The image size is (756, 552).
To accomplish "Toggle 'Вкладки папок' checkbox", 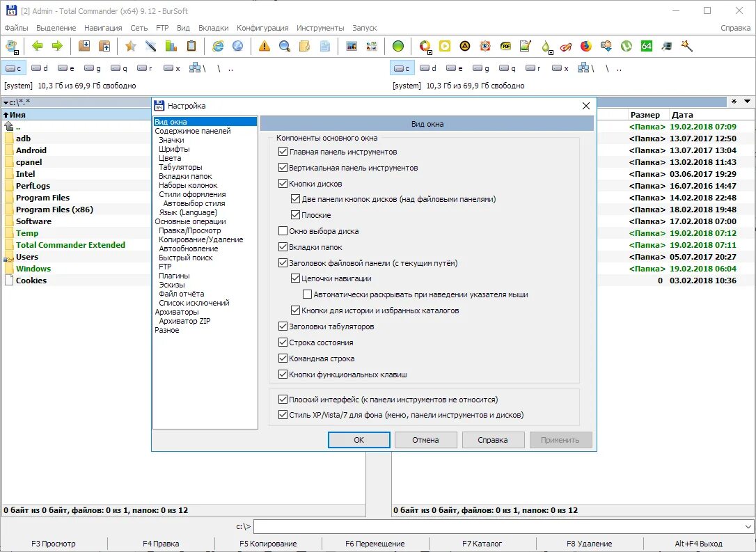I will click(x=283, y=247).
